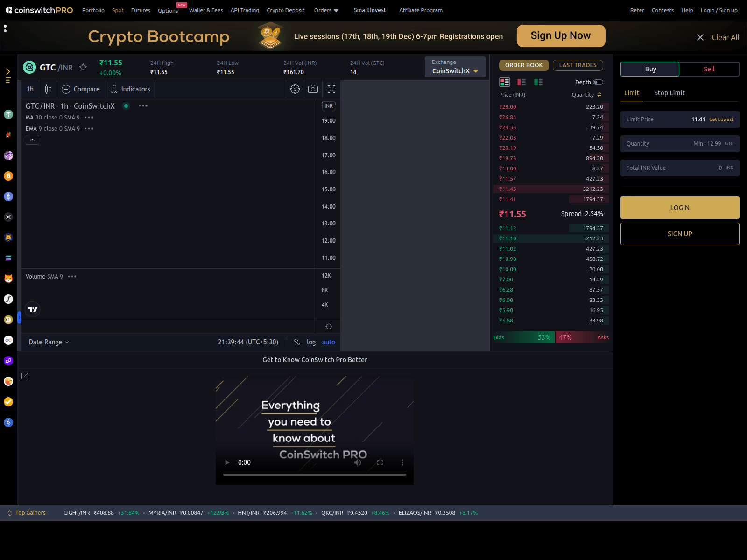Select Bitcoin coin in sidebar
Viewport: 747px width, 560px height.
pos(8,176)
